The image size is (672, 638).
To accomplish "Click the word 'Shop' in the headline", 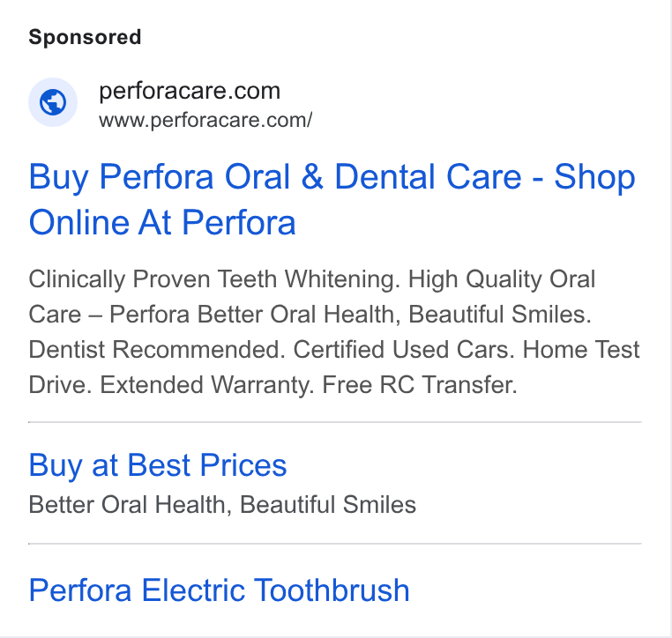I will [x=594, y=177].
